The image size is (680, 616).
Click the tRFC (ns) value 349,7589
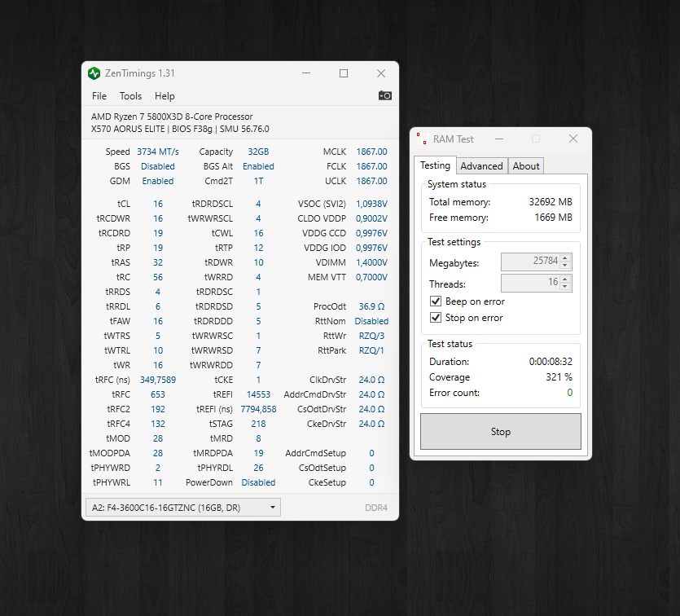[x=158, y=380]
